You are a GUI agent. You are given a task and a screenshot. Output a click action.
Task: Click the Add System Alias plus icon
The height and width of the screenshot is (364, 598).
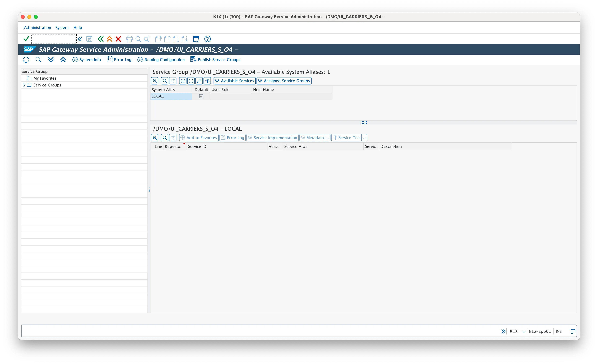pos(183,81)
